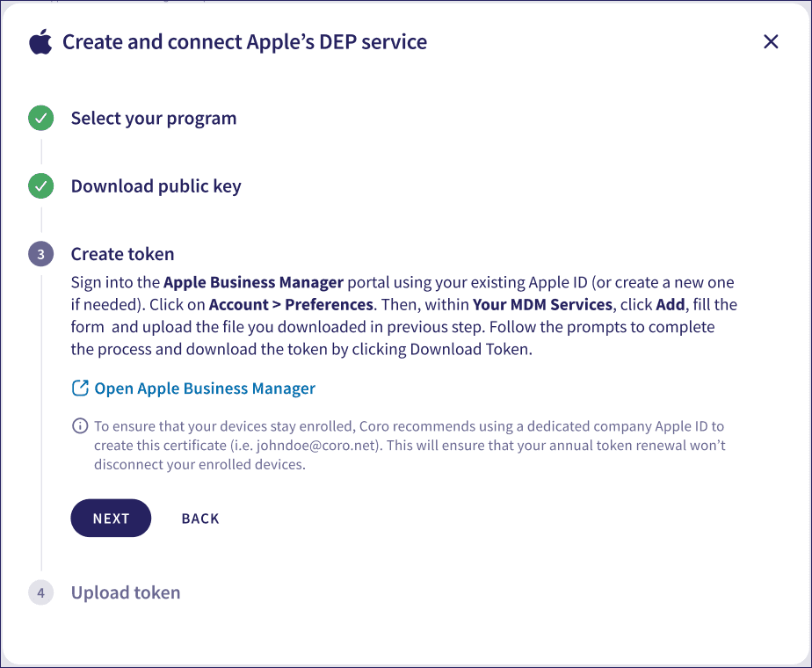Click the info icon next to the Coro recommendation

tap(79, 425)
